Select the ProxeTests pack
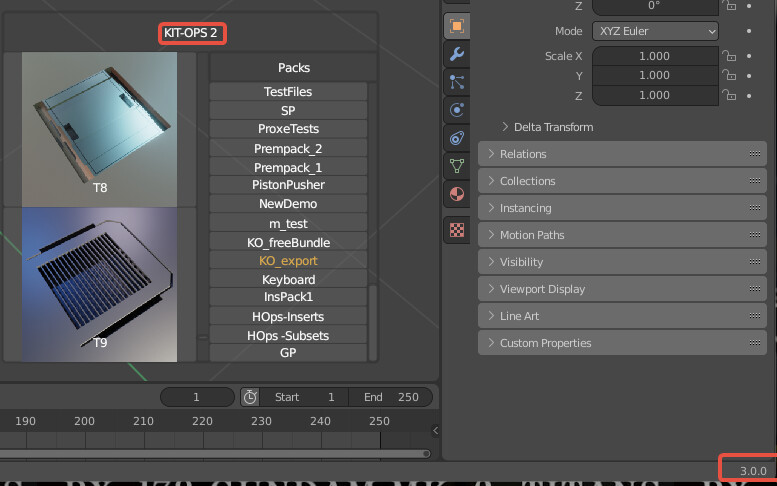This screenshot has width=777, height=486. [288, 129]
